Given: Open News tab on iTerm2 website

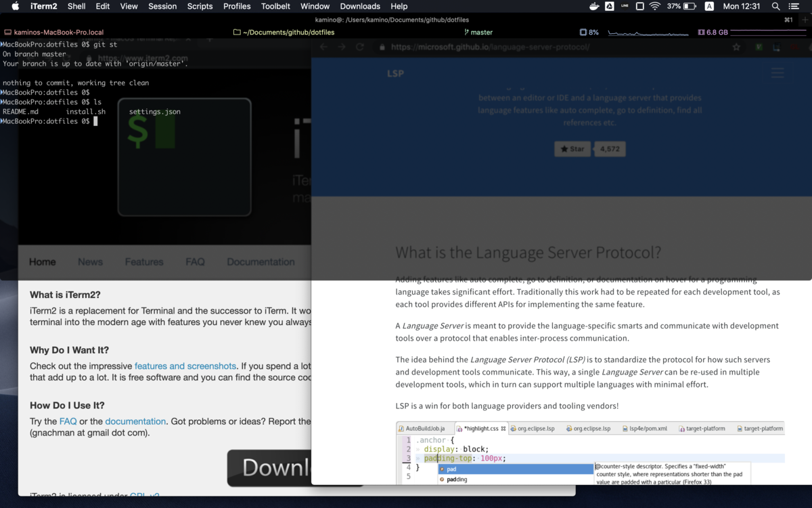Looking at the screenshot, I should pyautogui.click(x=90, y=262).
